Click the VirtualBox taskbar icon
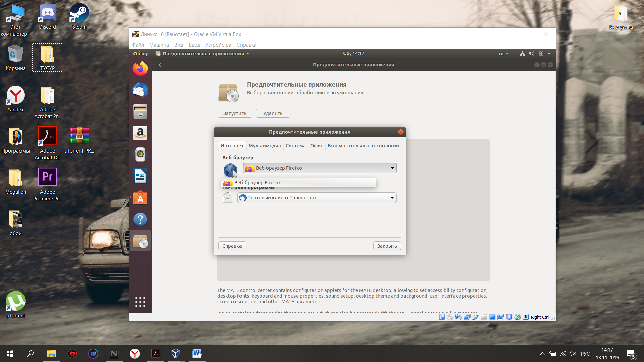The width and height of the screenshot is (644, 362). 176,353
